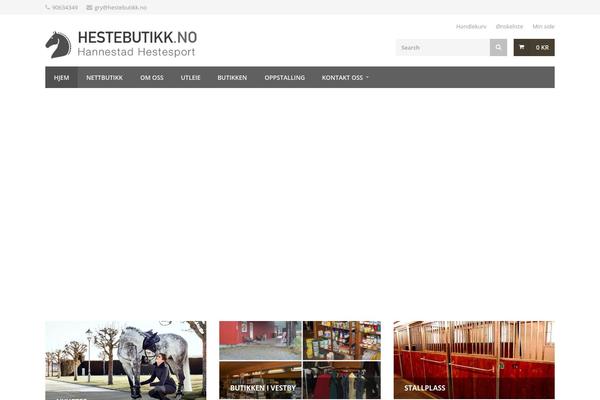Open the Nettbutikk menu item
This screenshot has height=400, width=600.
[104, 77]
